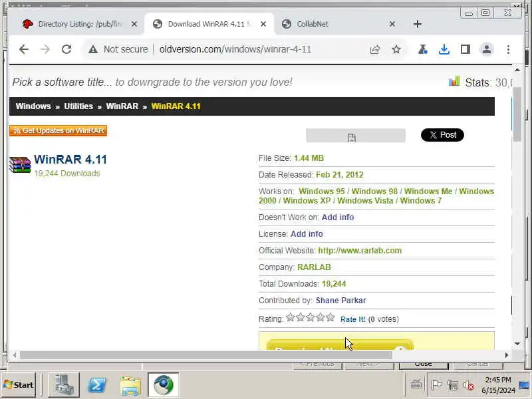The height and width of the screenshot is (399, 532).
Task: Select the file size value 1.44 MB
Action: (309, 158)
